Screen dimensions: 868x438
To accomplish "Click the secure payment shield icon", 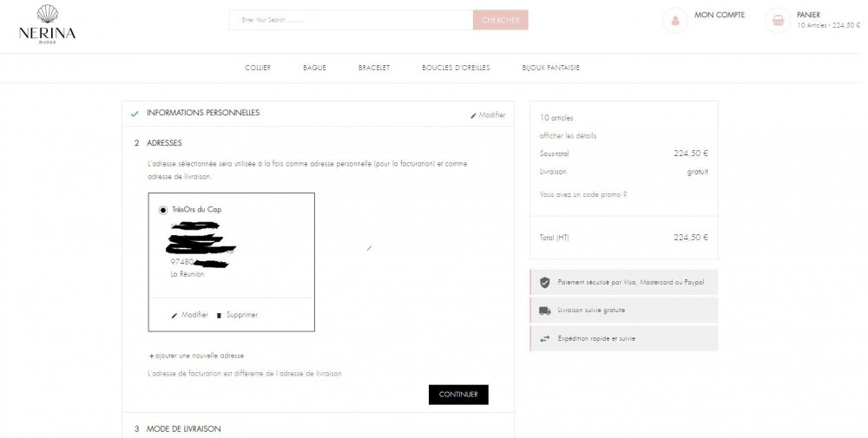I will coord(544,282).
